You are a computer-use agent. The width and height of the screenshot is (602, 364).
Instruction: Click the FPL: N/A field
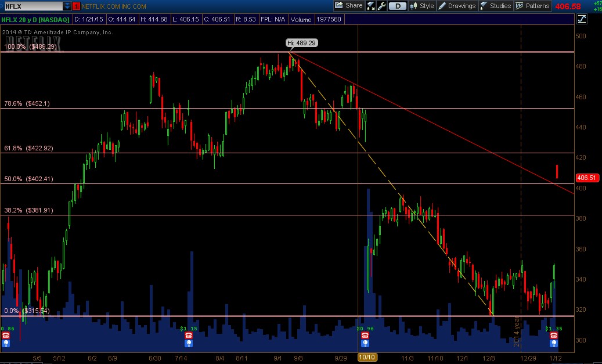tap(273, 19)
